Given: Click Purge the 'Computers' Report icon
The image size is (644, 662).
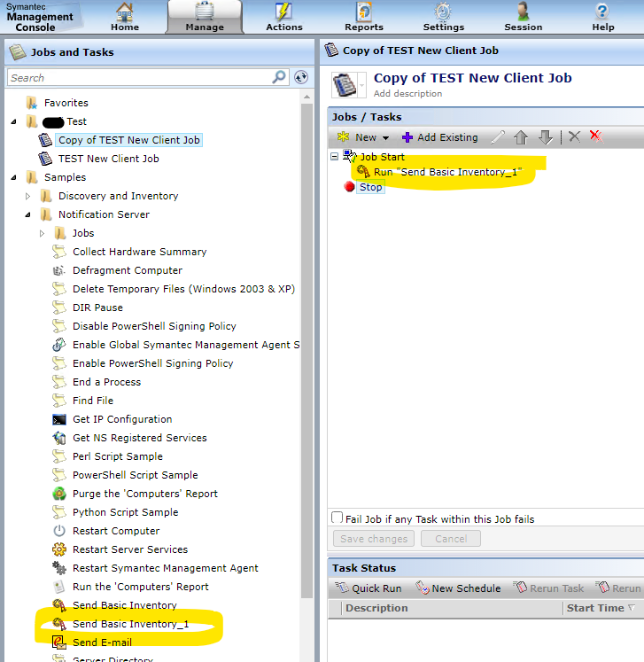Looking at the screenshot, I should tap(59, 494).
